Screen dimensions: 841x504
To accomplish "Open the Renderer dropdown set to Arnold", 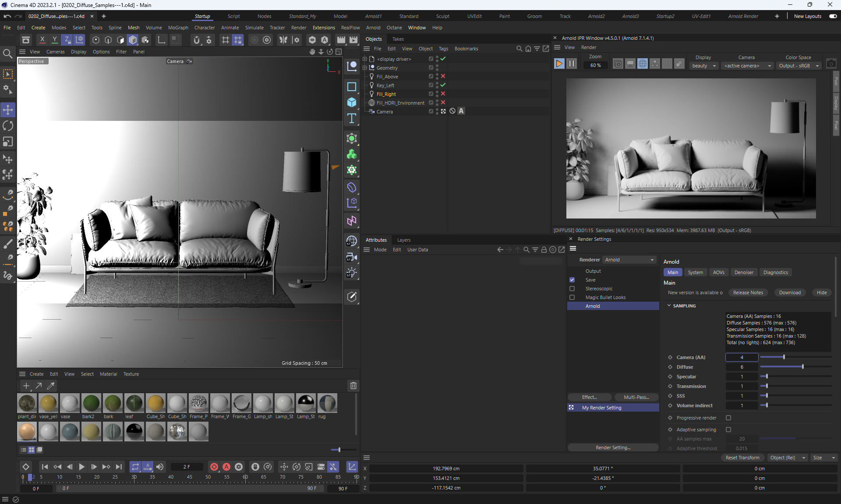I will tap(629, 260).
